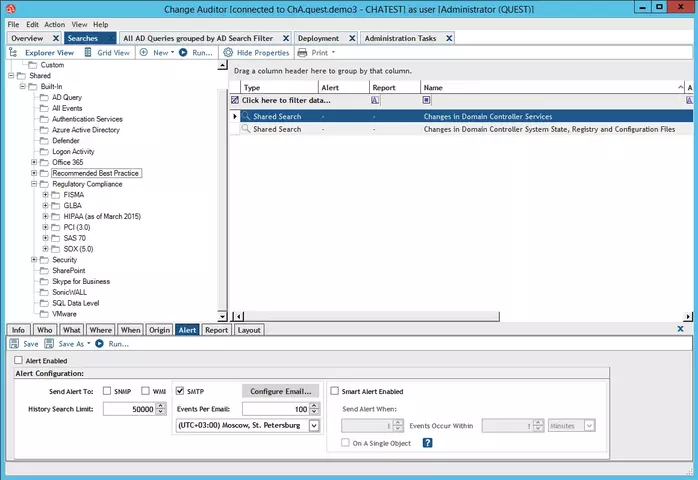Open the File menu
Image resolution: width=698 pixels, height=480 pixels.
pos(13,24)
